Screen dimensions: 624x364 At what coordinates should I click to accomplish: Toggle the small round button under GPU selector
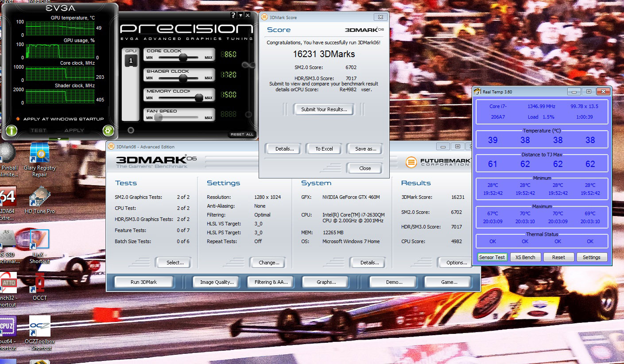point(131,130)
